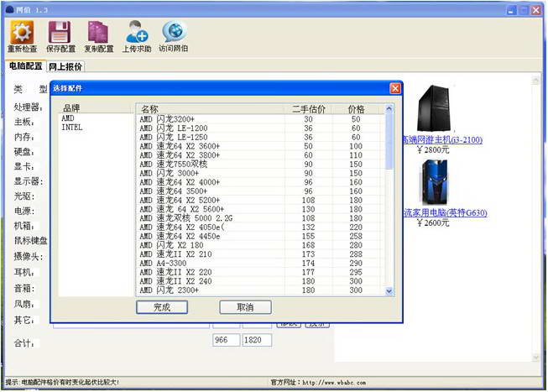Select row AMD 速龙64 X2 3600+
This screenshot has width=548, height=392.
tap(259, 146)
